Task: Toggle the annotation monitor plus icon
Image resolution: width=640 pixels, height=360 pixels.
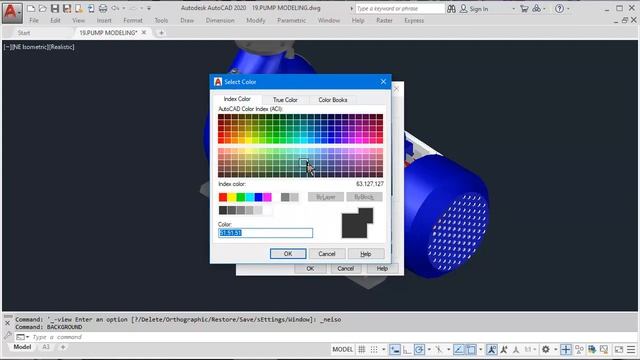Action: [566, 349]
